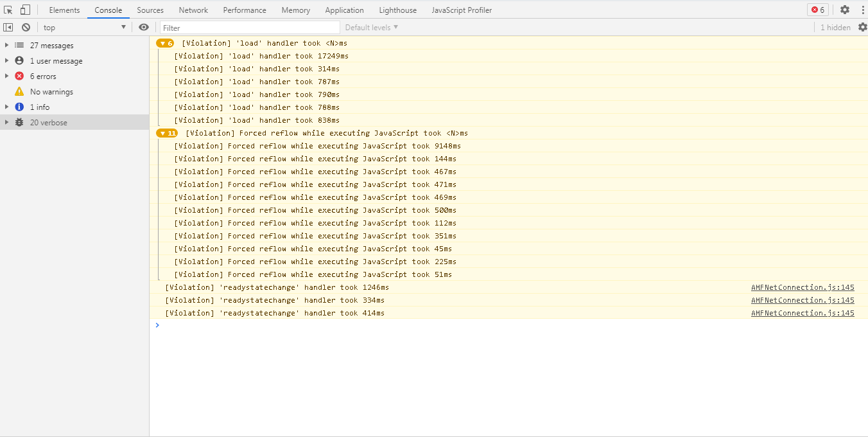Screen dimensions: 868x437
Task: Open AMFNetConnection.js:145 link for 1246ms entry
Action: coord(803,287)
